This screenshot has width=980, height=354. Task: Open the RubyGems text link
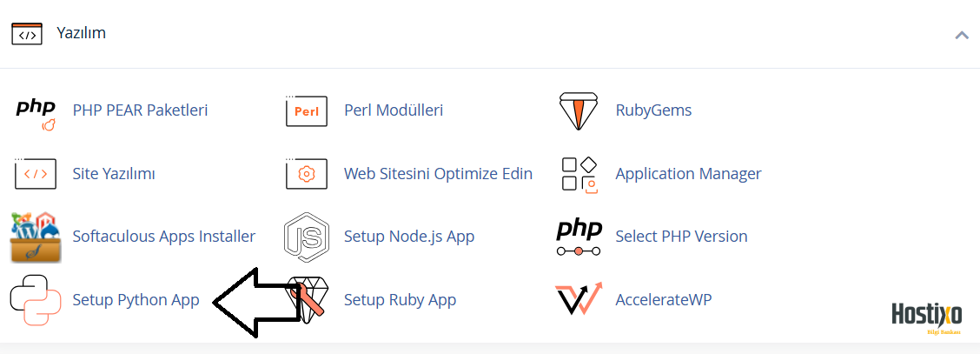(653, 111)
